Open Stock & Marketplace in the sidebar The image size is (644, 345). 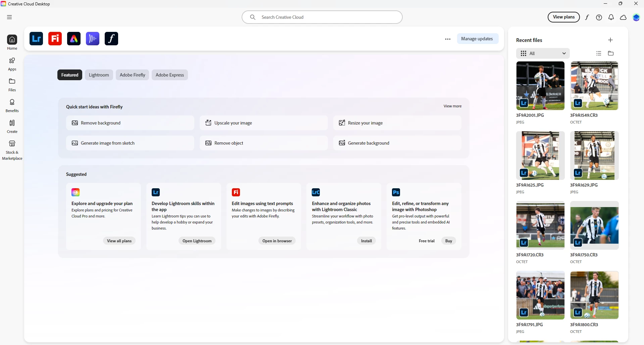point(12,150)
